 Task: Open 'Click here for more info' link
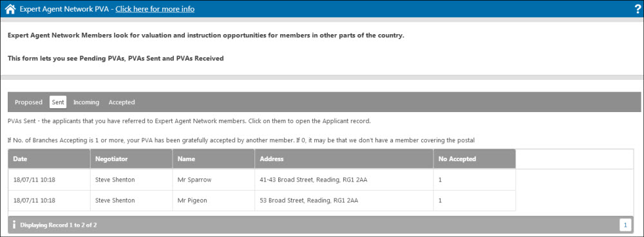[x=155, y=8]
